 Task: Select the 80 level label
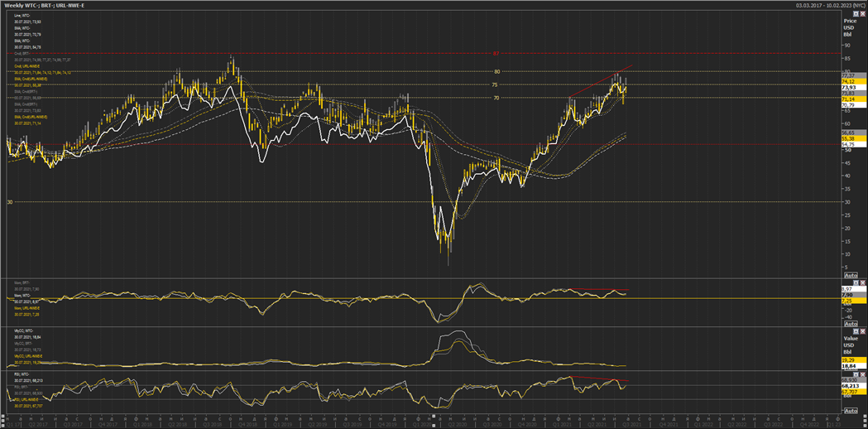point(496,71)
